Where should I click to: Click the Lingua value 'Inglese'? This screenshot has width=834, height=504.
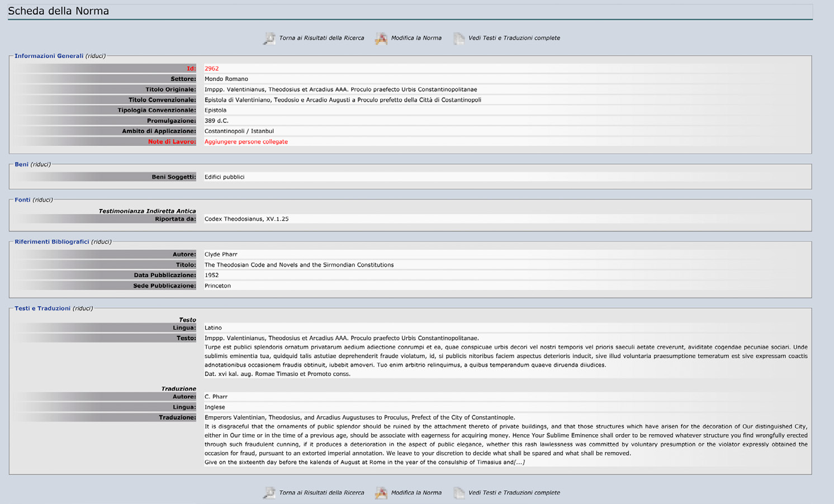click(215, 407)
